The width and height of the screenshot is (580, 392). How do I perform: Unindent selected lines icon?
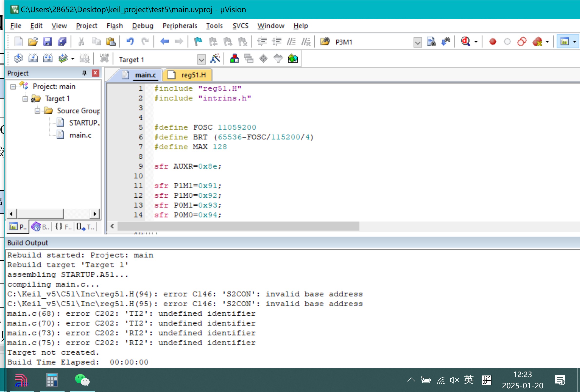[277, 41]
